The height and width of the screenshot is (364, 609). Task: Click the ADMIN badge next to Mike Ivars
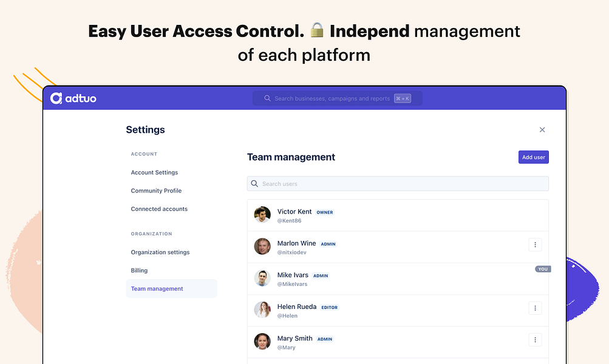321,276
